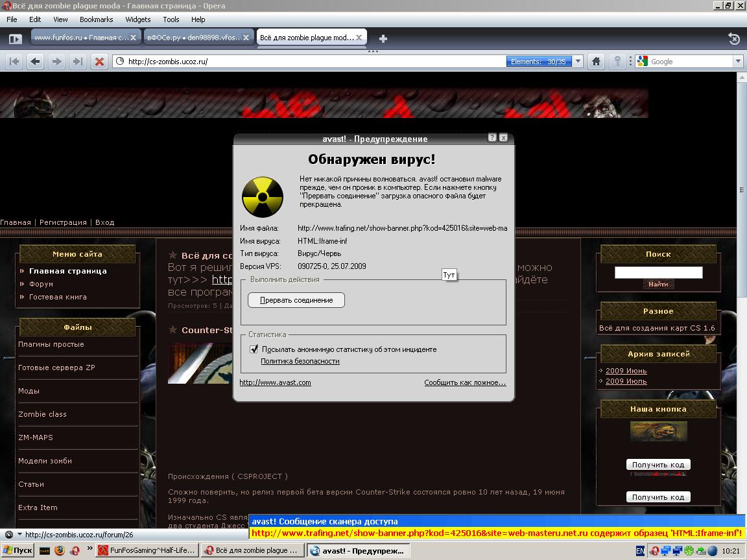Click the help icon in avast dialog
Viewport: 747px width, 560px height.
pos(492,138)
